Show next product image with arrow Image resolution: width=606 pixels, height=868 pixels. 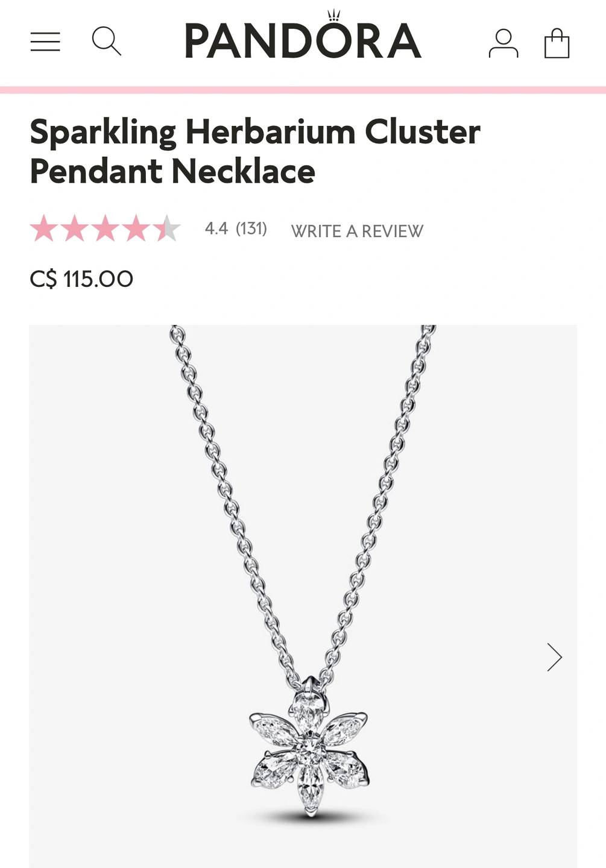click(x=554, y=657)
